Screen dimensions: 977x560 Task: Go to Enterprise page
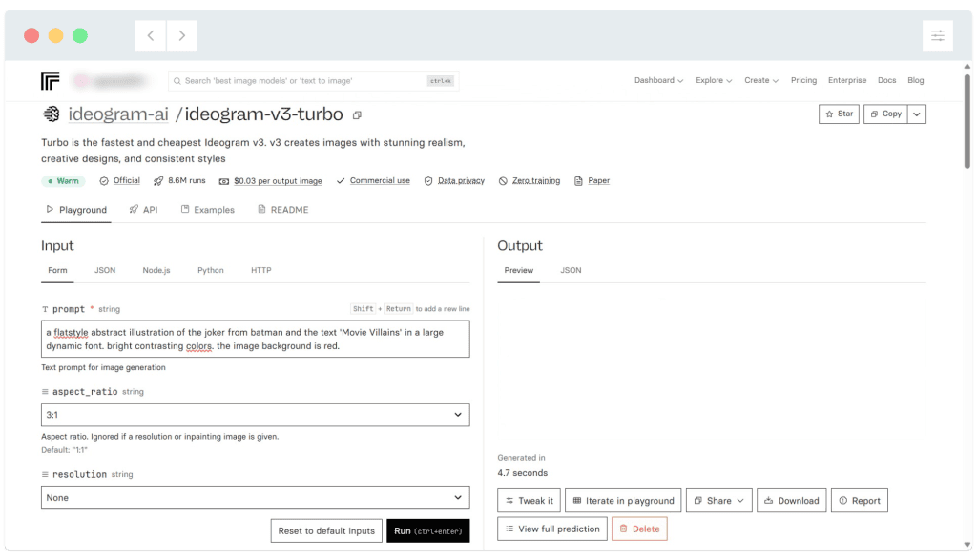(x=847, y=80)
